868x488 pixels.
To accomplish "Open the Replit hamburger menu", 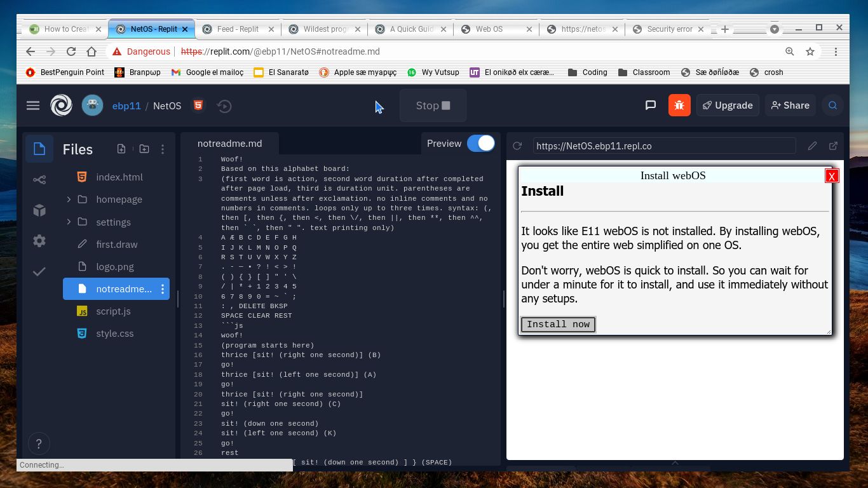I will pos(33,105).
